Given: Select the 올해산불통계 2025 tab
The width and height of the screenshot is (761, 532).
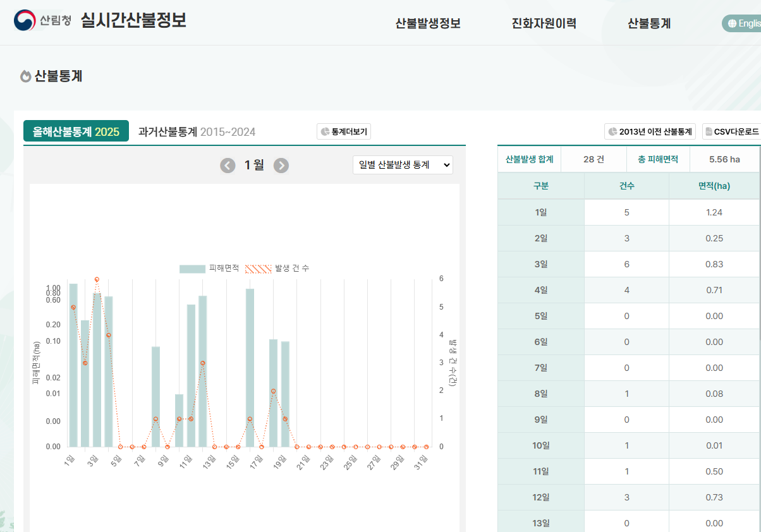Looking at the screenshot, I should pos(76,131).
